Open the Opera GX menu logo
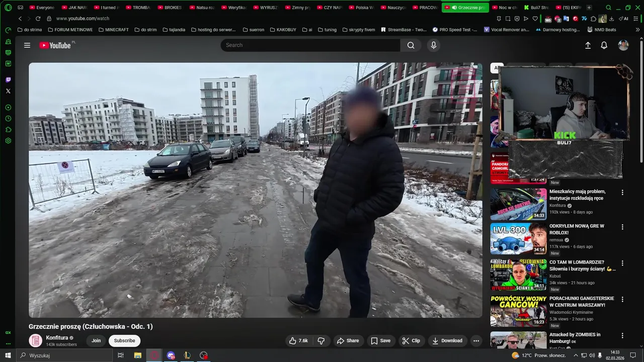The image size is (644, 362). point(8,8)
